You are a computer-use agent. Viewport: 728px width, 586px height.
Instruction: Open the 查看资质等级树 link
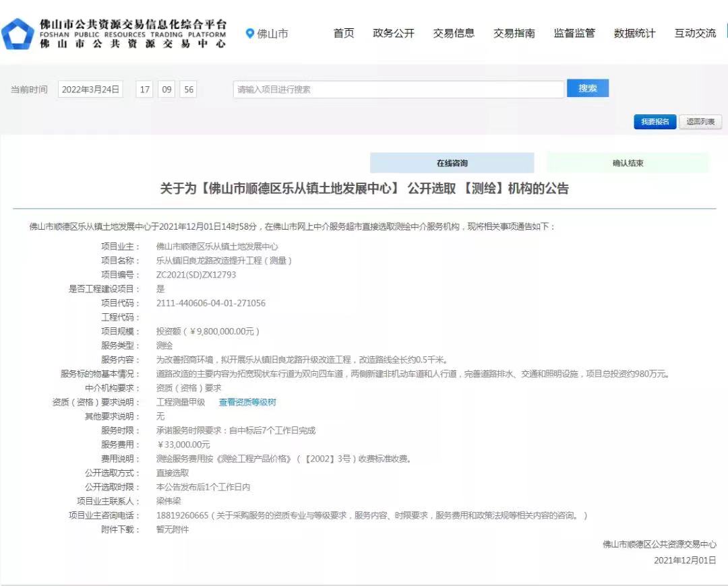pos(247,402)
